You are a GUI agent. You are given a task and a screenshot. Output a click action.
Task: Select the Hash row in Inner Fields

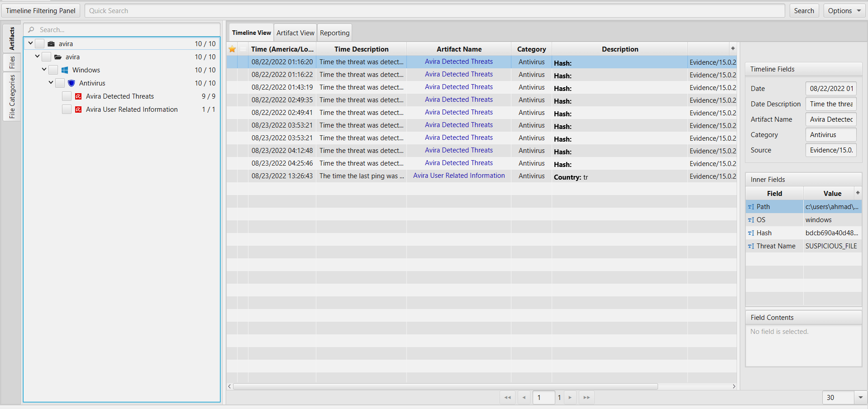[x=803, y=233]
